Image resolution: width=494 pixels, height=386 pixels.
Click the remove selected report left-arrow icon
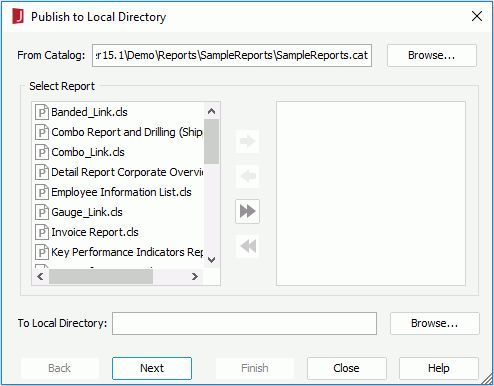pyautogui.click(x=247, y=176)
